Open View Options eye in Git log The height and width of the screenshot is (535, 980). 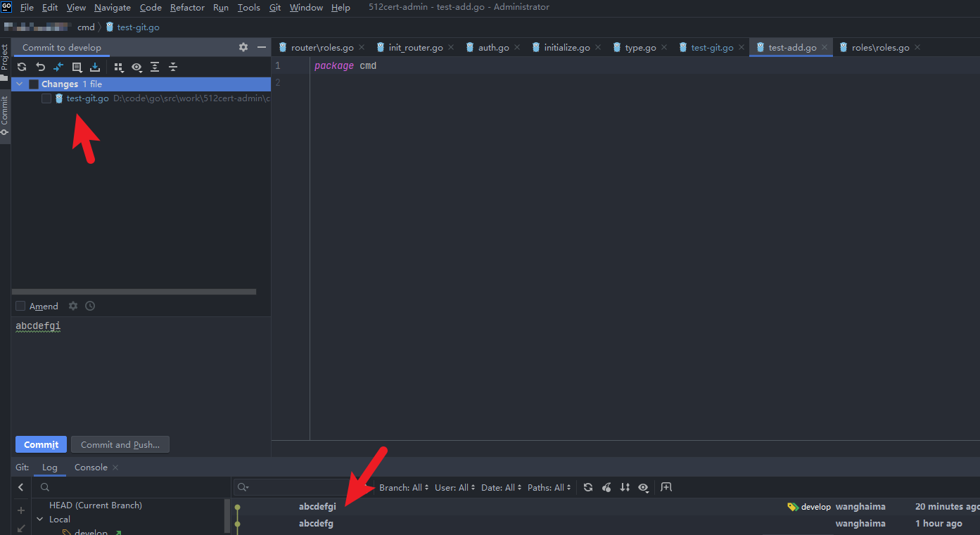click(643, 487)
